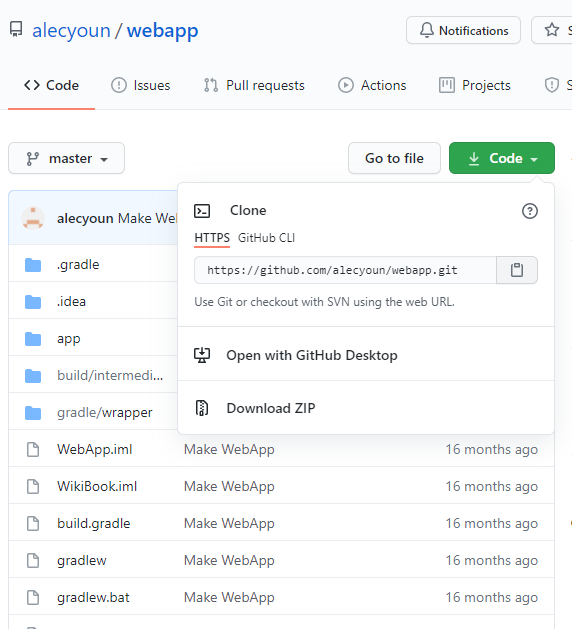Image resolution: width=572 pixels, height=629 pixels.
Task: Click the Go to file button
Action: point(394,158)
